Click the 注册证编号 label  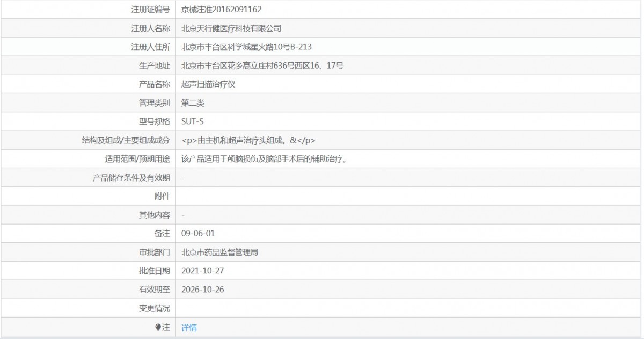pos(150,10)
